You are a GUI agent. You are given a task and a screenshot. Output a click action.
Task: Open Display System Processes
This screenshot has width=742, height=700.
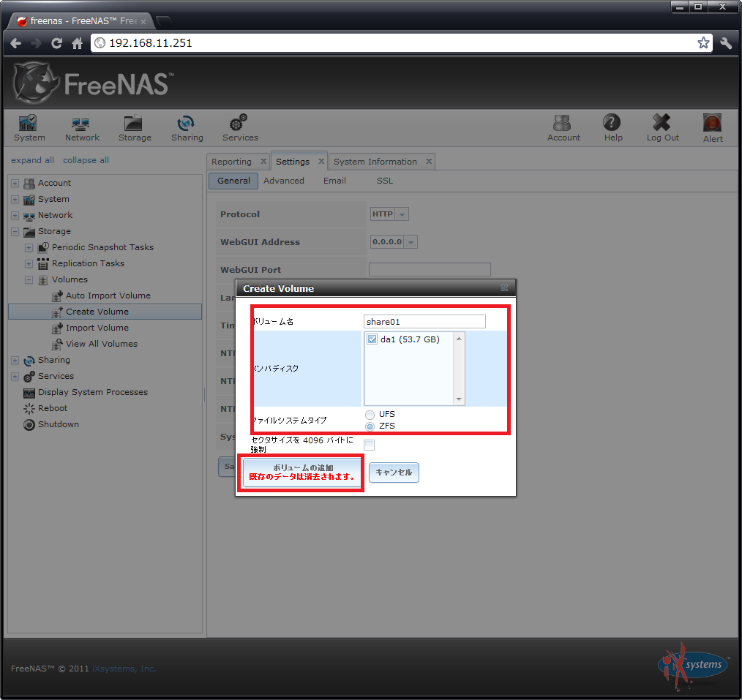click(x=93, y=392)
